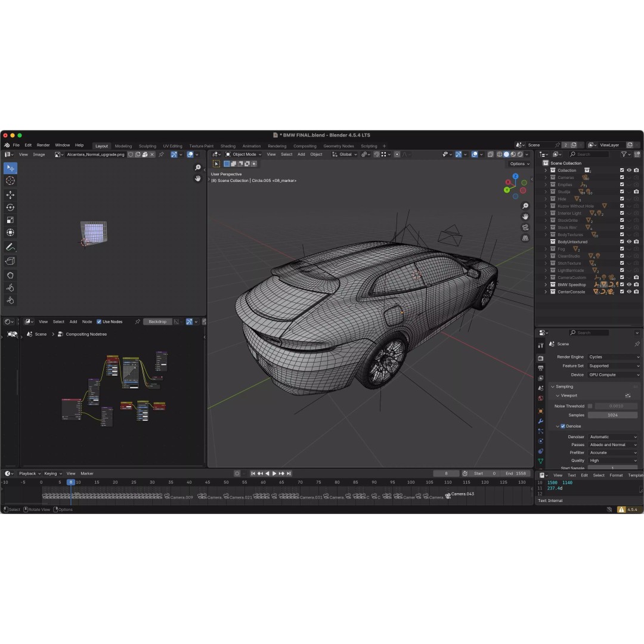Viewport: 644px width, 644px height.
Task: Open Denoiser dropdown showing Automatic
Action: 613,436
